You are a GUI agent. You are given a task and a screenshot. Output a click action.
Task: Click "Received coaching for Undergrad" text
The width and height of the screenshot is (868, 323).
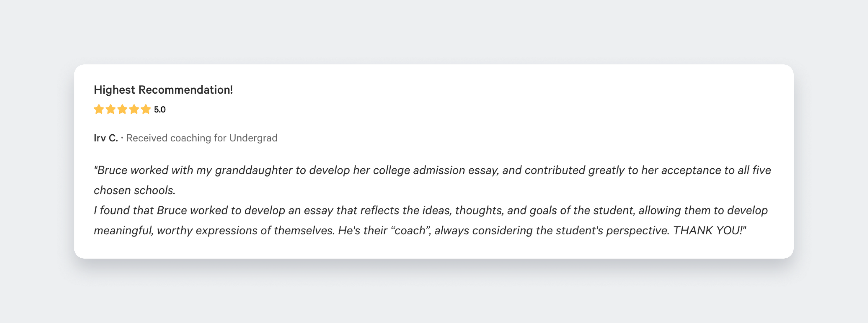point(201,138)
